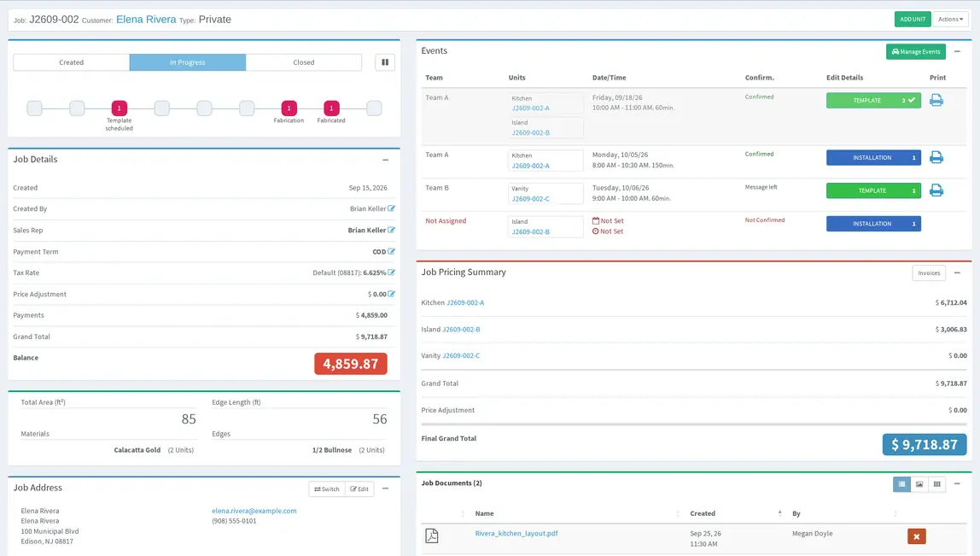Click the last empty progress step
Screen dimensions: 980x556
click(x=374, y=108)
